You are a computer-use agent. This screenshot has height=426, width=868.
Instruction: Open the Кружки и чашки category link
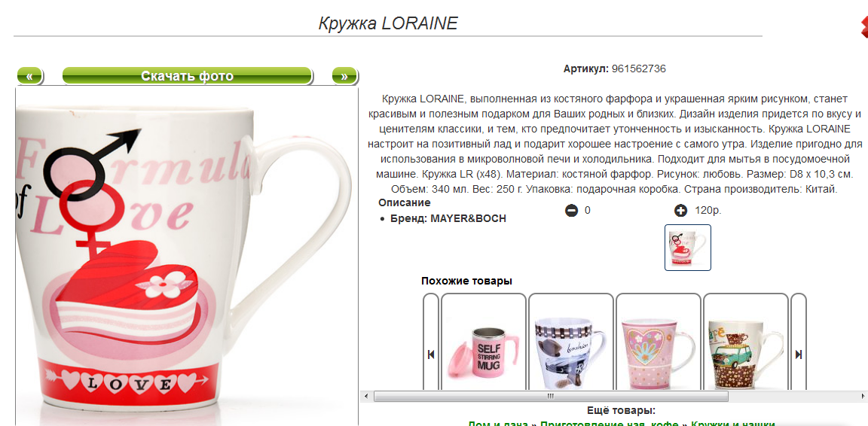[x=732, y=423]
